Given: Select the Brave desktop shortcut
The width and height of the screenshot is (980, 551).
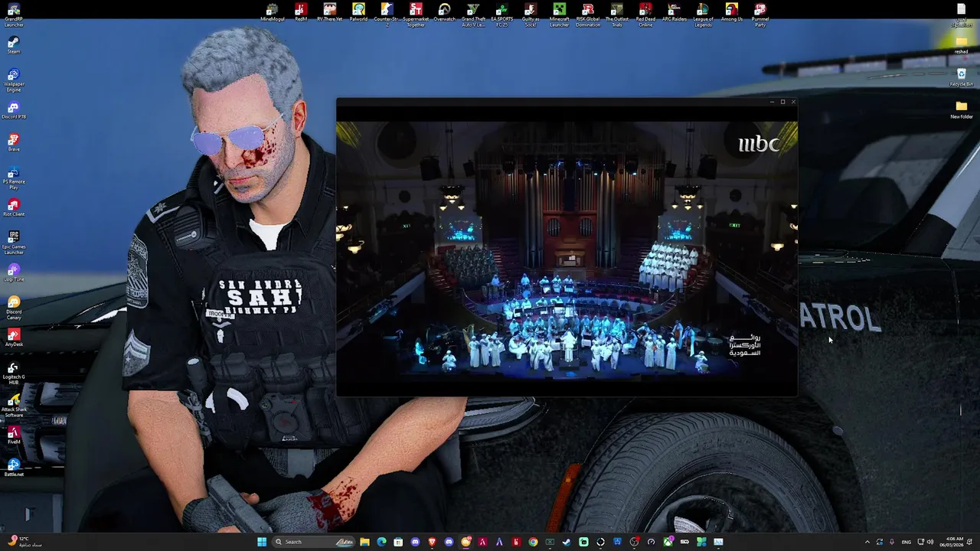Looking at the screenshot, I should (14, 143).
